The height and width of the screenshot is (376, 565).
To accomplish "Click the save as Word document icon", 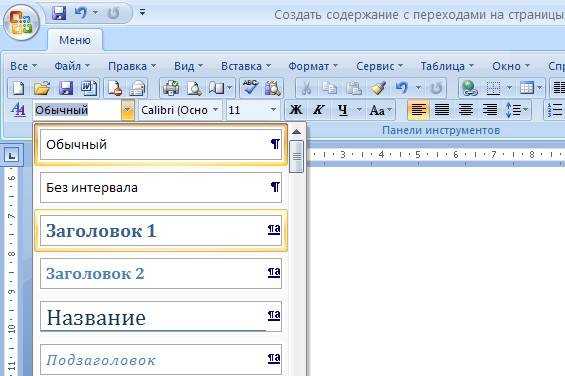I will pos(89,88).
